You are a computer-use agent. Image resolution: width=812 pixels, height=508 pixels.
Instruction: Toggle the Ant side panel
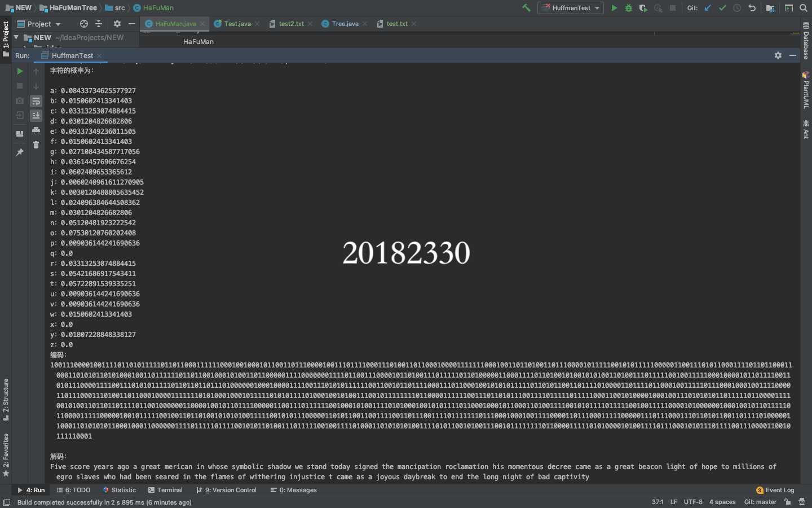click(x=806, y=129)
